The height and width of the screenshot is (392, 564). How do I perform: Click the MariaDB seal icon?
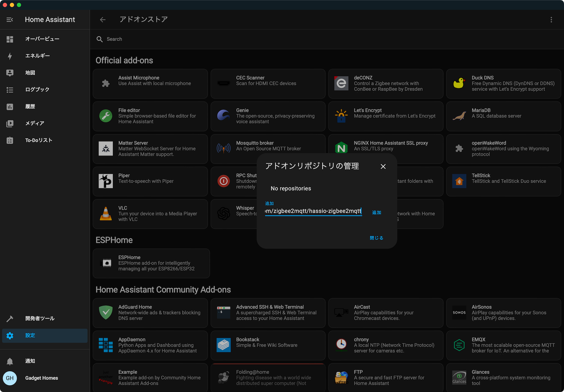pos(459,116)
